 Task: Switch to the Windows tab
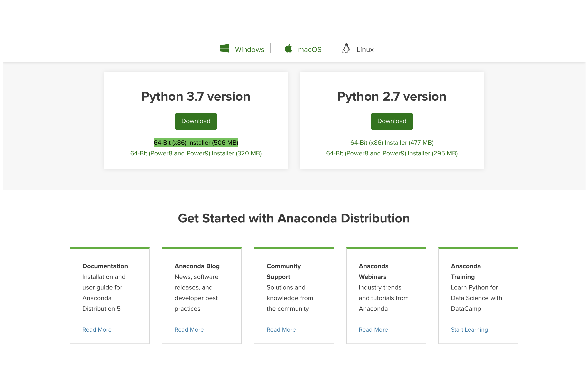tap(249, 50)
